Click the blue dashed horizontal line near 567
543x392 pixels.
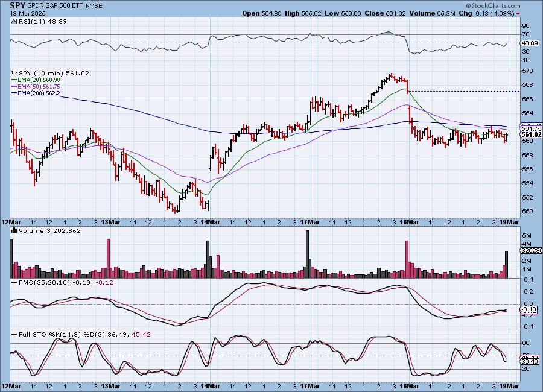pos(464,92)
